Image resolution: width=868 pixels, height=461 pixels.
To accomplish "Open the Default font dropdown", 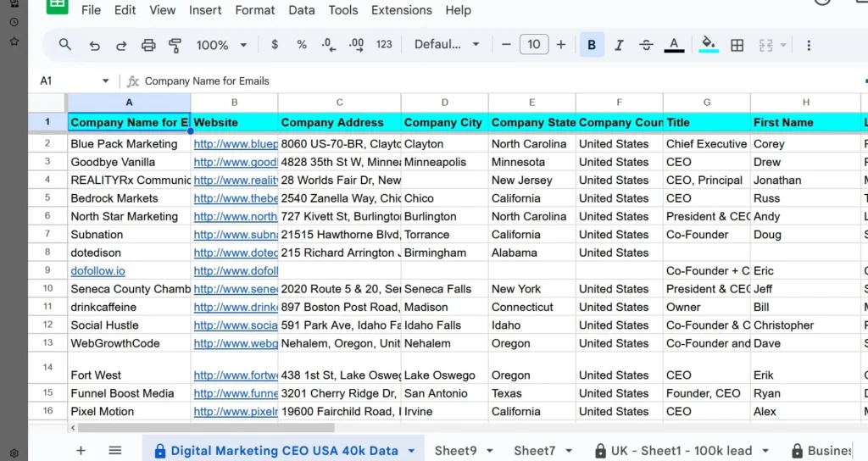I will click(447, 44).
